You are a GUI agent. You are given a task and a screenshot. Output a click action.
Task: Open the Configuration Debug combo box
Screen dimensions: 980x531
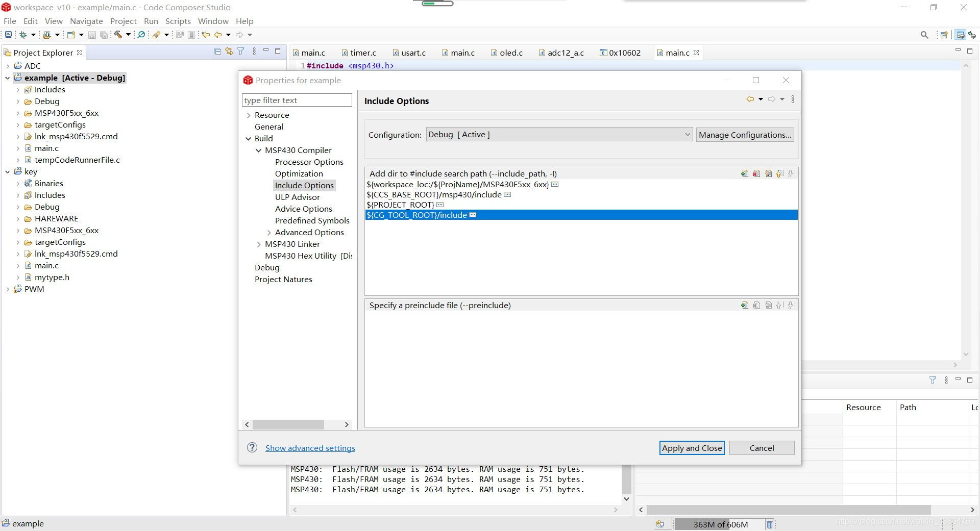(559, 135)
